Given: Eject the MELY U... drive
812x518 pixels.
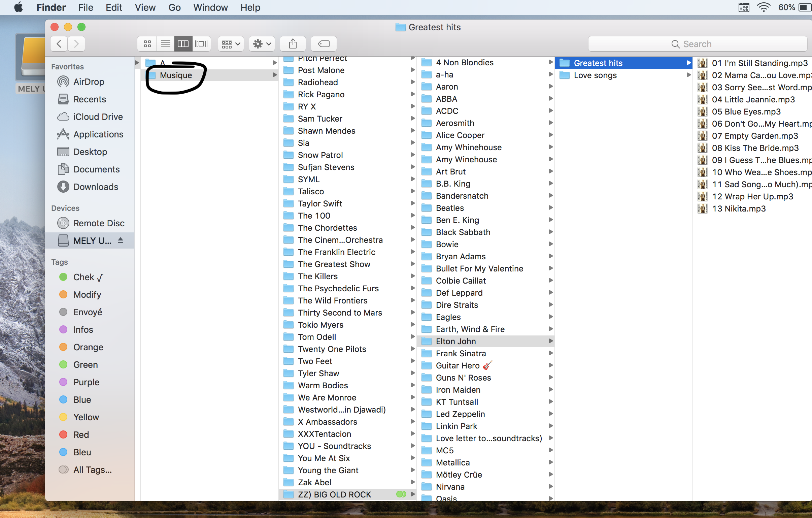Looking at the screenshot, I should pos(121,240).
